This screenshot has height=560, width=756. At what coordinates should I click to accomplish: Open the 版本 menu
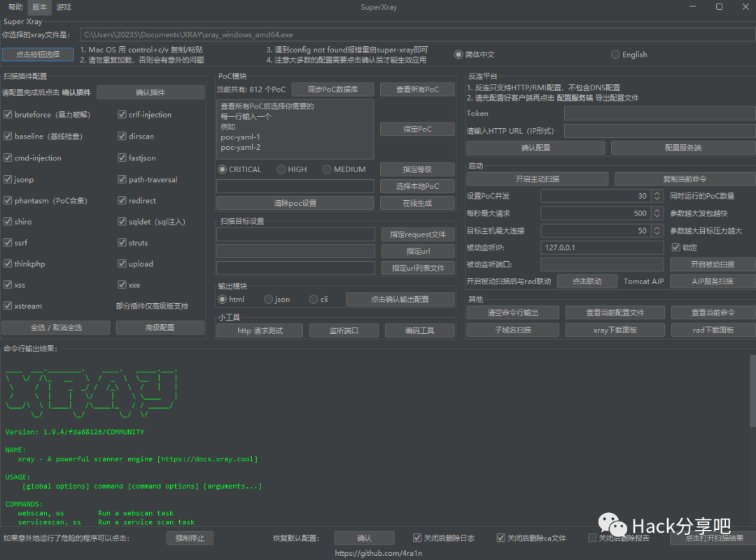coord(39,7)
